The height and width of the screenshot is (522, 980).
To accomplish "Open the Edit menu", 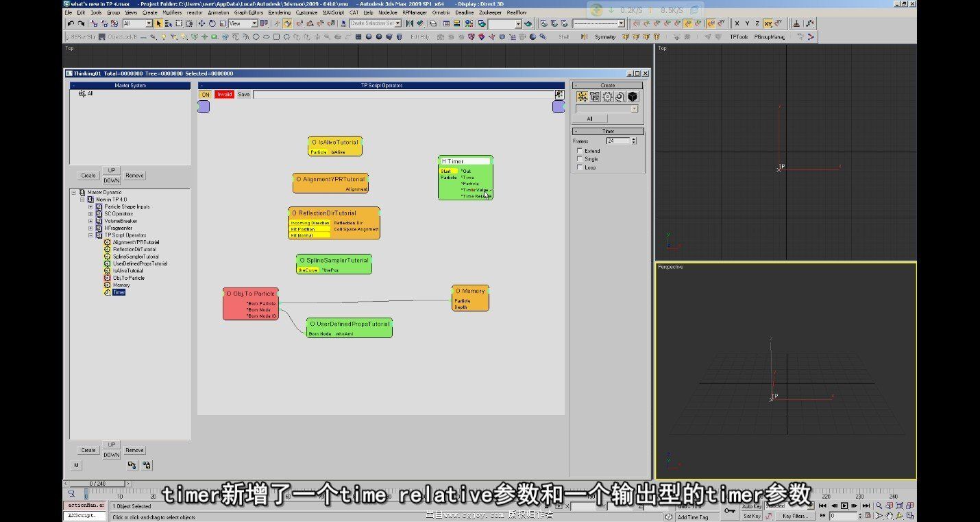I will [x=81, y=12].
